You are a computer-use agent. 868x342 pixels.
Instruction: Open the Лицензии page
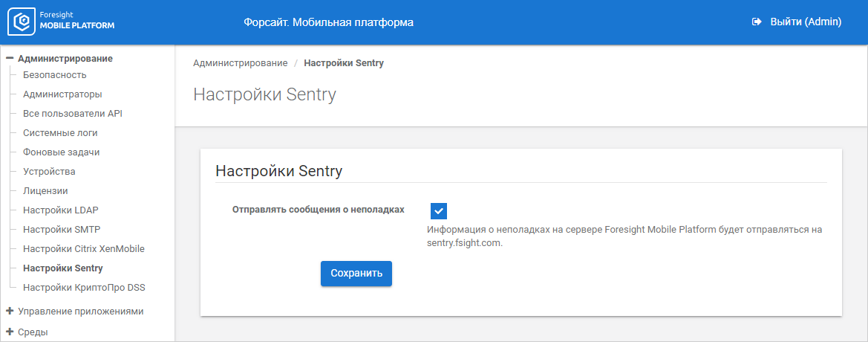coord(45,190)
